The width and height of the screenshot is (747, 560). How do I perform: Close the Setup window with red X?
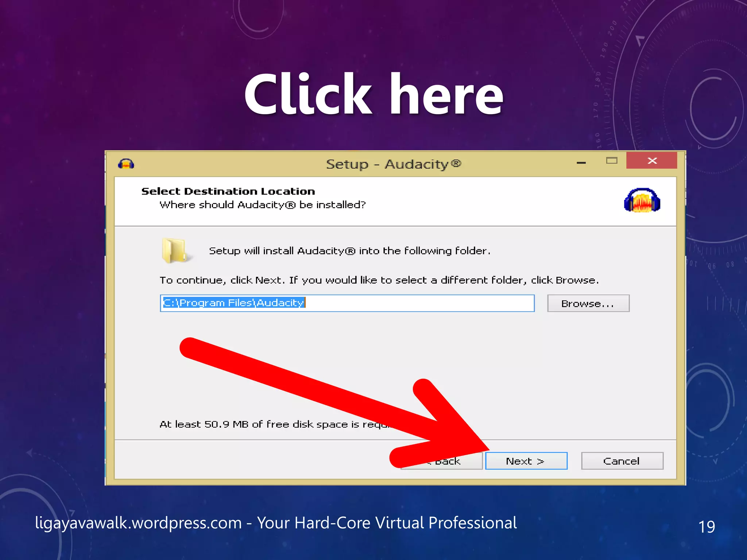pos(652,161)
